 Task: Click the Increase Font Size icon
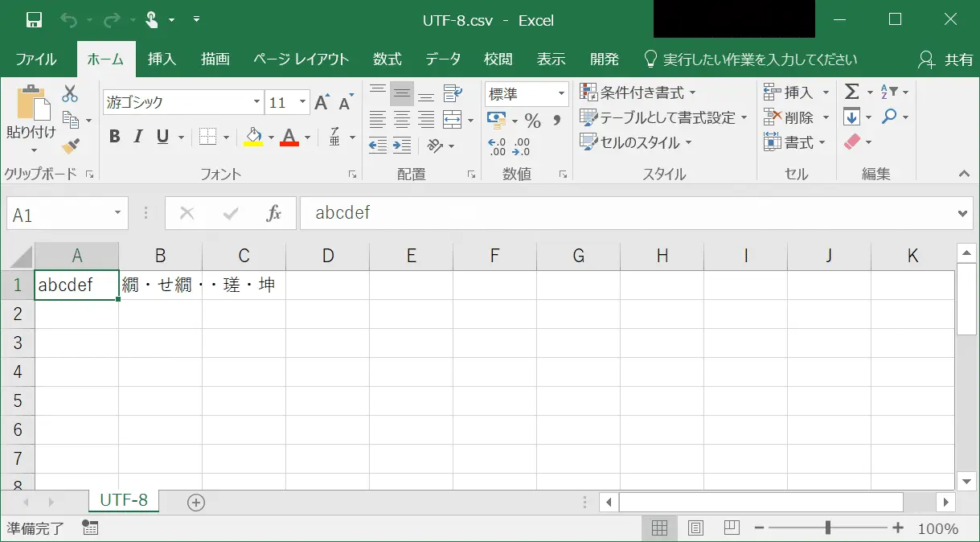322,102
